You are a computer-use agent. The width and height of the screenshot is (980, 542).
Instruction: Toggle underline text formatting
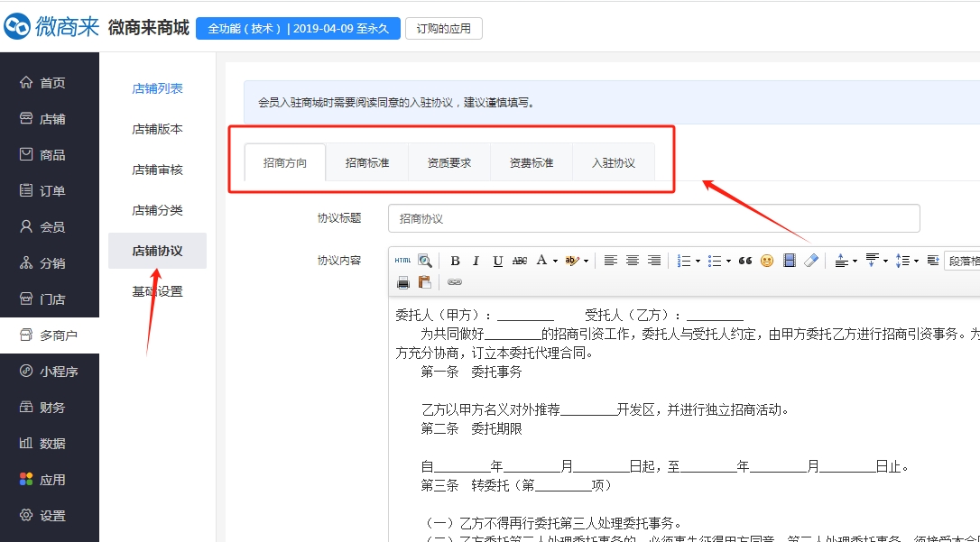click(497, 261)
